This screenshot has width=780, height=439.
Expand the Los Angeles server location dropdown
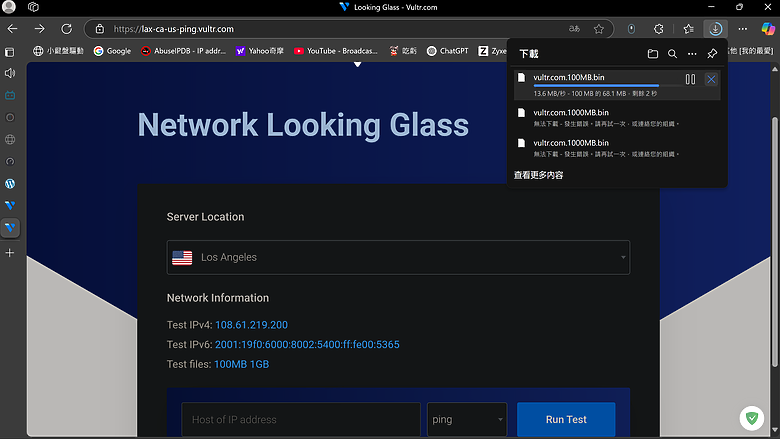click(398, 258)
